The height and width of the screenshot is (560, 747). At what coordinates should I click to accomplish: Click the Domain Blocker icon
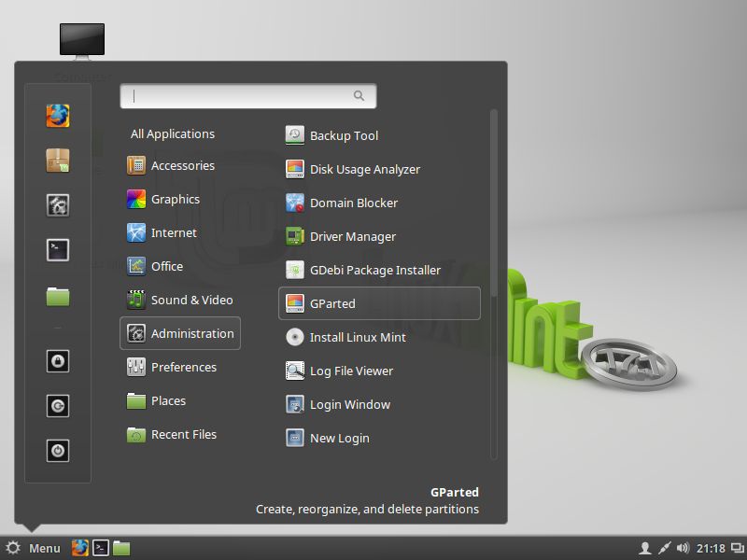[x=295, y=203]
